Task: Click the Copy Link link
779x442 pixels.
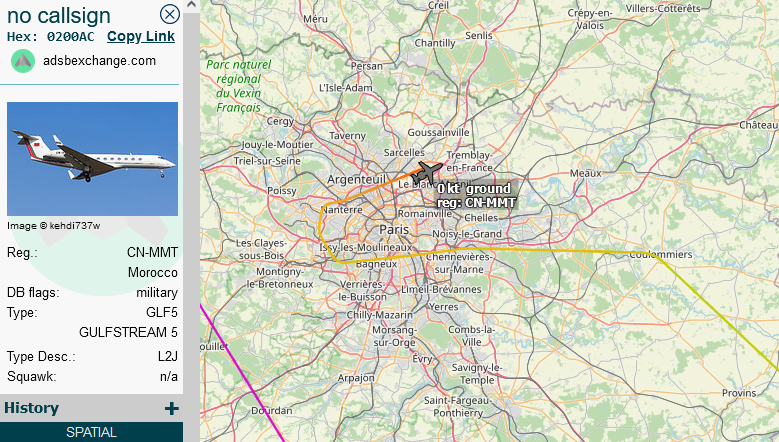Action: tap(141, 37)
